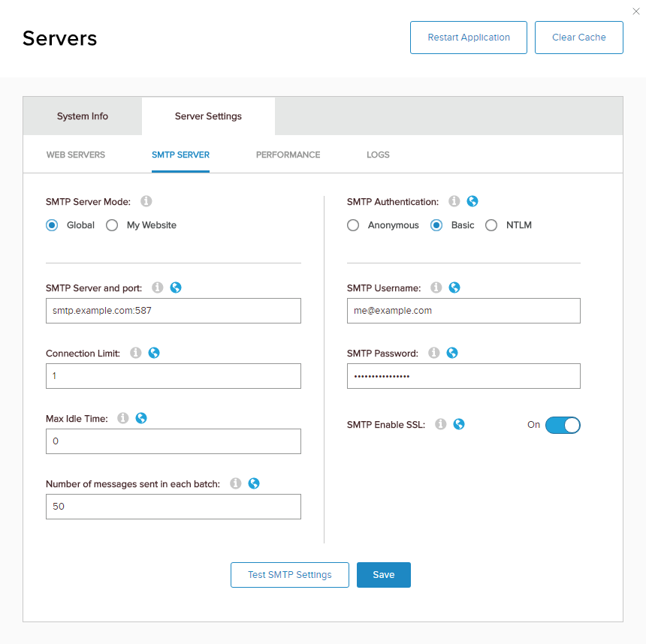
Task: Select My Website SMTP server mode
Action: (x=112, y=225)
